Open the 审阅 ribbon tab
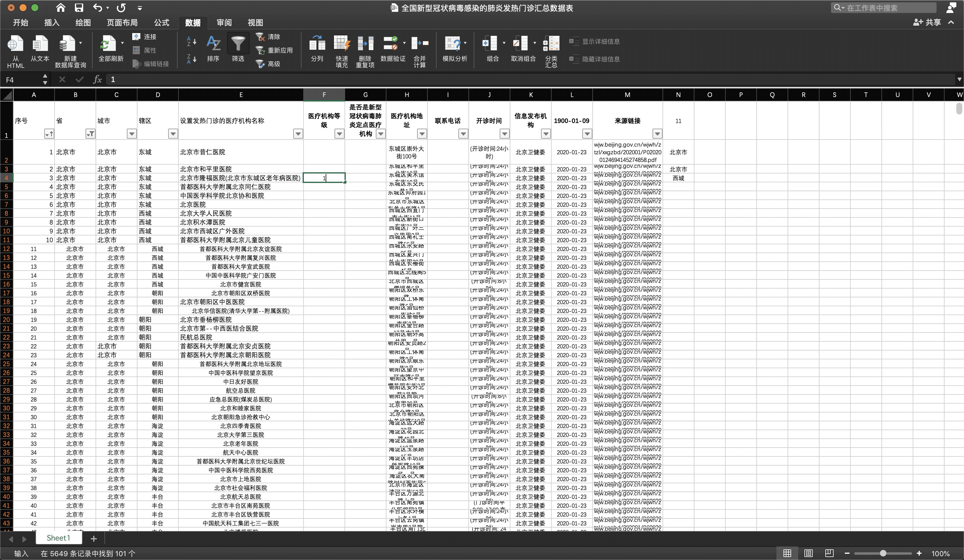 coord(224,22)
